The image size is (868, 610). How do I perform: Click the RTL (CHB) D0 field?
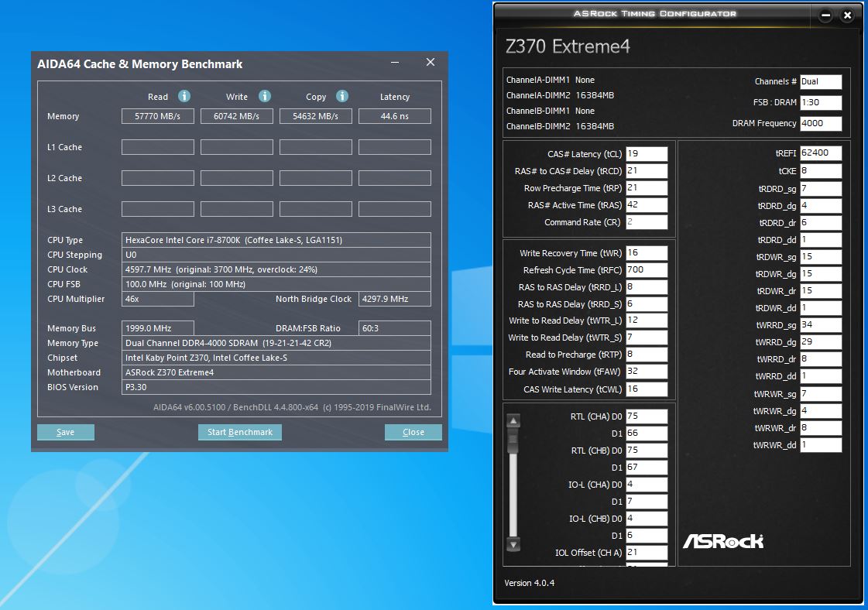click(647, 451)
